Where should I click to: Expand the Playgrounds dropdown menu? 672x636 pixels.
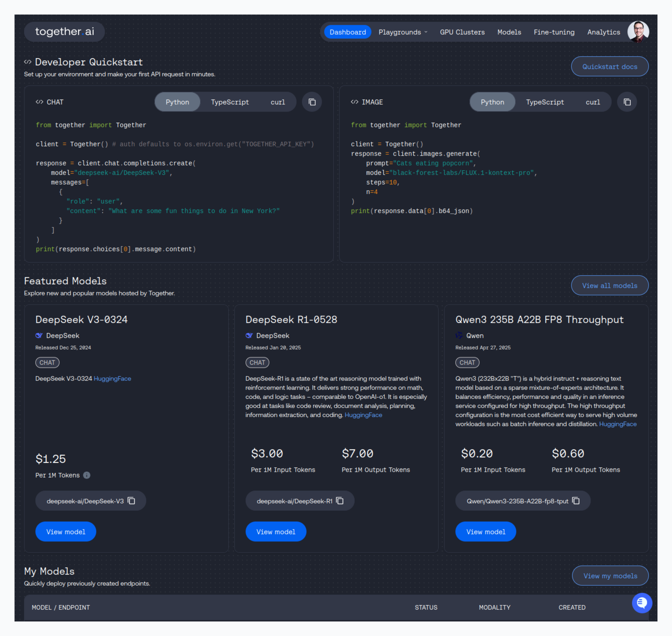pyautogui.click(x=403, y=32)
